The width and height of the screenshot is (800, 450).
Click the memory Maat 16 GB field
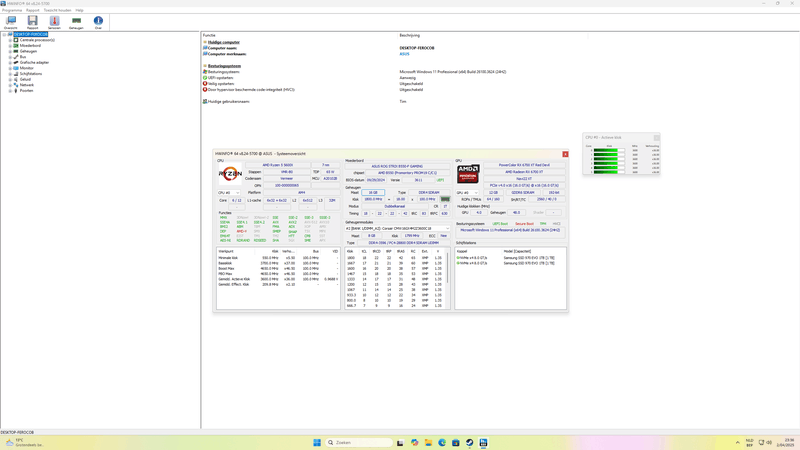[373, 193]
